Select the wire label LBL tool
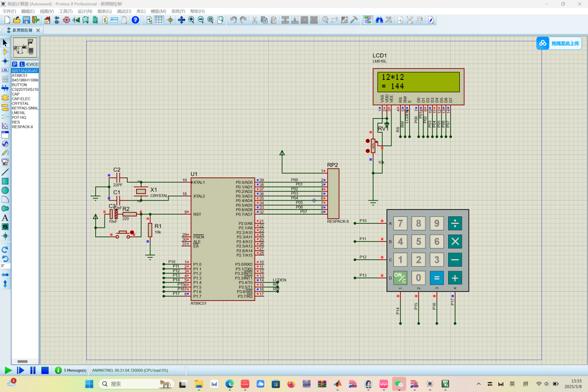The image size is (588, 392). [5, 70]
